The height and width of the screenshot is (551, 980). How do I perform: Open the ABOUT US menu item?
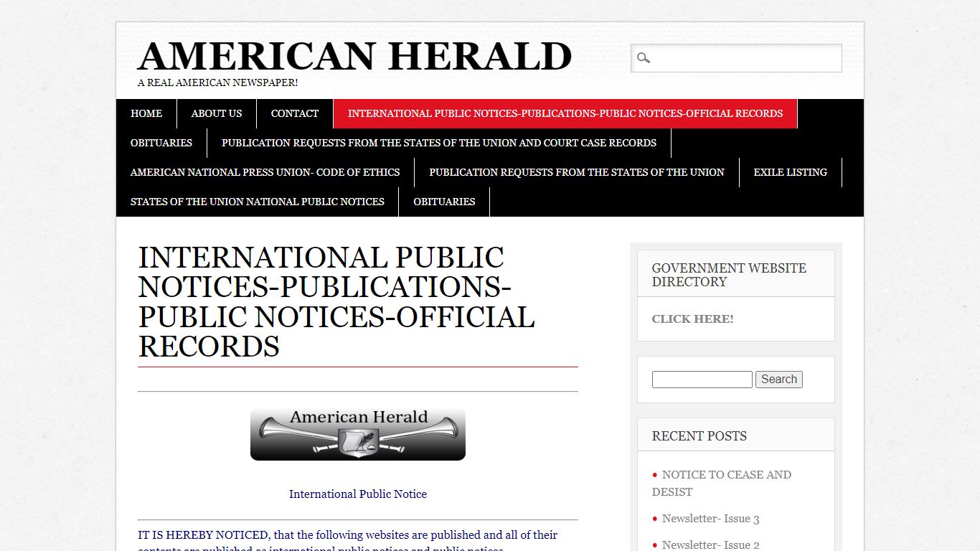click(217, 113)
